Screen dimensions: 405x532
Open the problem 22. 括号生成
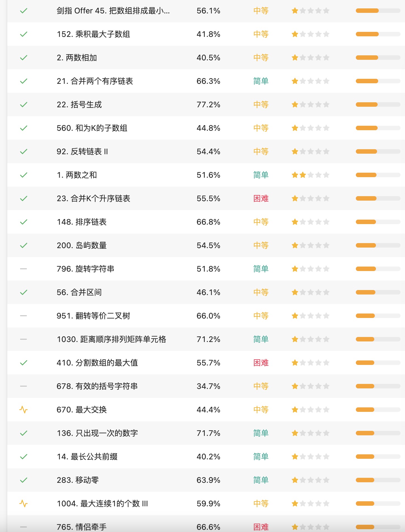coord(79,105)
